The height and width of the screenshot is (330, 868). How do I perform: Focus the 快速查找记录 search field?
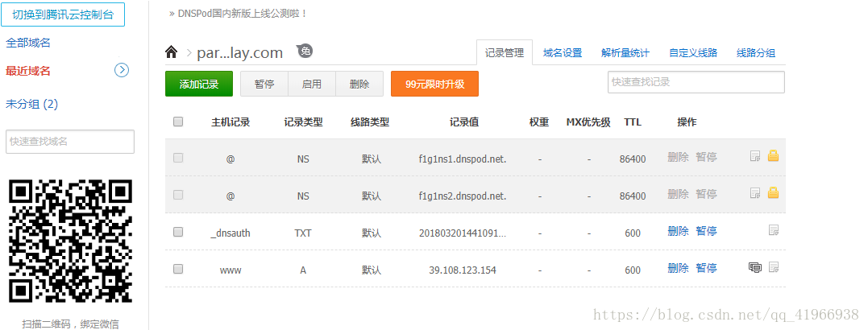(696, 82)
